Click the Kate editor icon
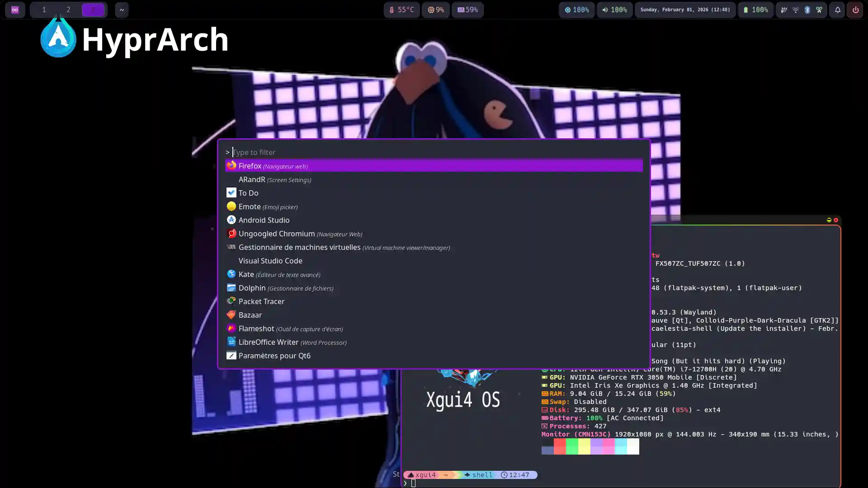 231,274
